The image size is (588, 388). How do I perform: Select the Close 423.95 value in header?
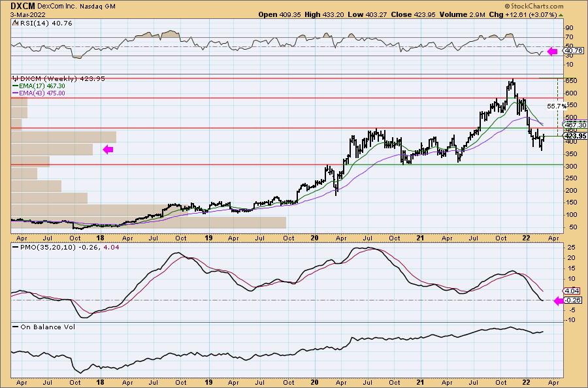tap(414, 14)
